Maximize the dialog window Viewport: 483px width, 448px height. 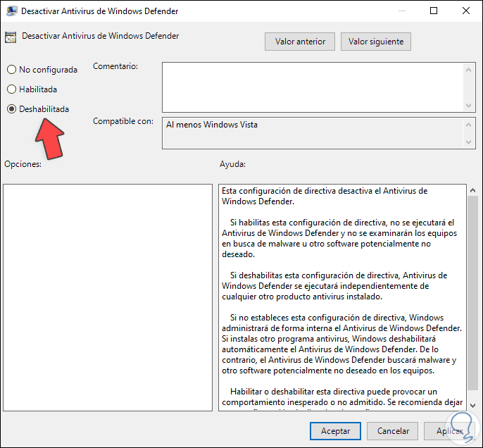click(434, 11)
